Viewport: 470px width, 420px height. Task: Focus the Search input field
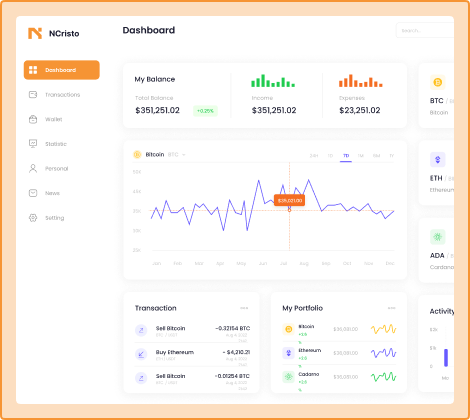coord(425,30)
